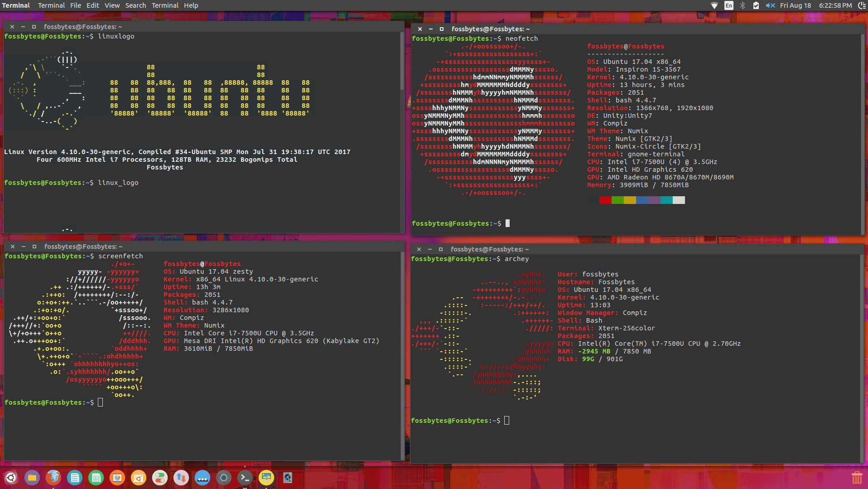This screenshot has width=868, height=489.
Task: Open the En keyboard layout indicator
Action: 728,5
